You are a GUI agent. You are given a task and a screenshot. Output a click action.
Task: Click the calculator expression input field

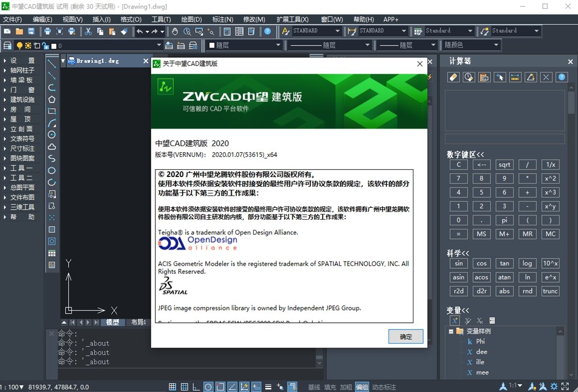pos(505,139)
